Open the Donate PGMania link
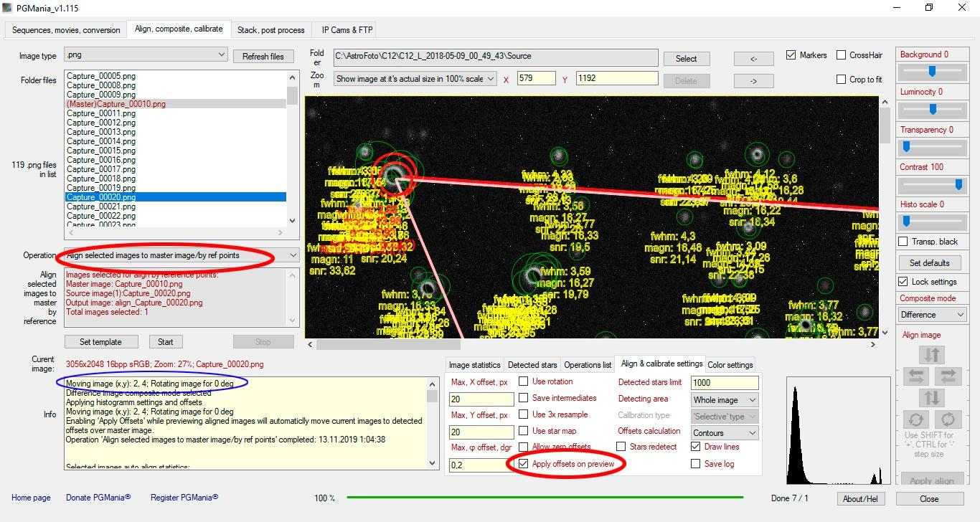 click(x=98, y=498)
